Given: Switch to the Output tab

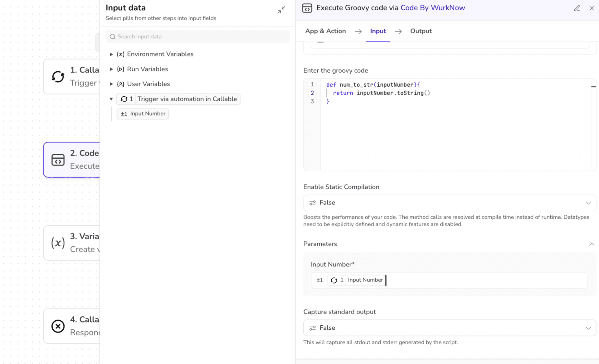Looking at the screenshot, I should click(x=421, y=31).
